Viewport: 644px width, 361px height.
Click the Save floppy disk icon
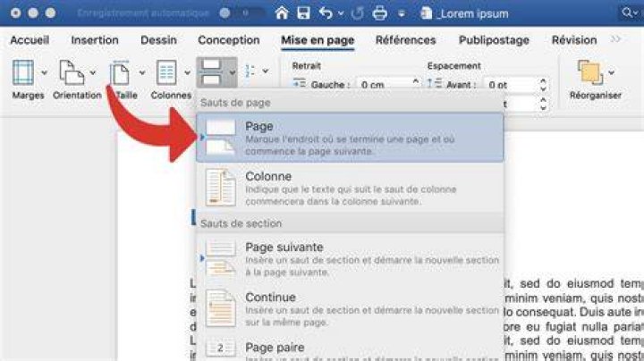pyautogui.click(x=303, y=13)
